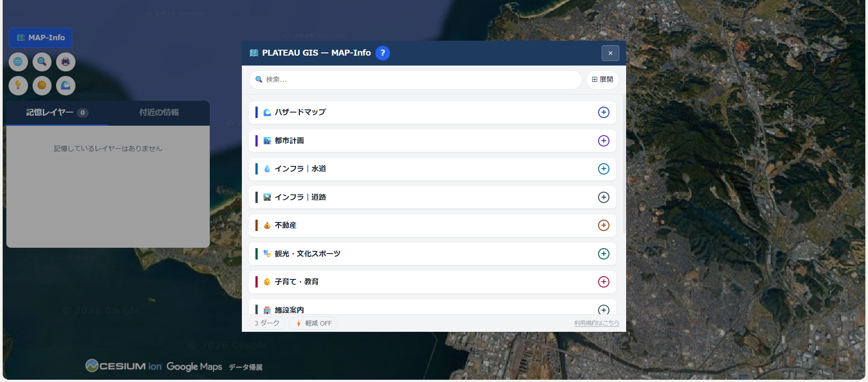Open the blue question mark help
The height and width of the screenshot is (382, 868).
coord(382,53)
